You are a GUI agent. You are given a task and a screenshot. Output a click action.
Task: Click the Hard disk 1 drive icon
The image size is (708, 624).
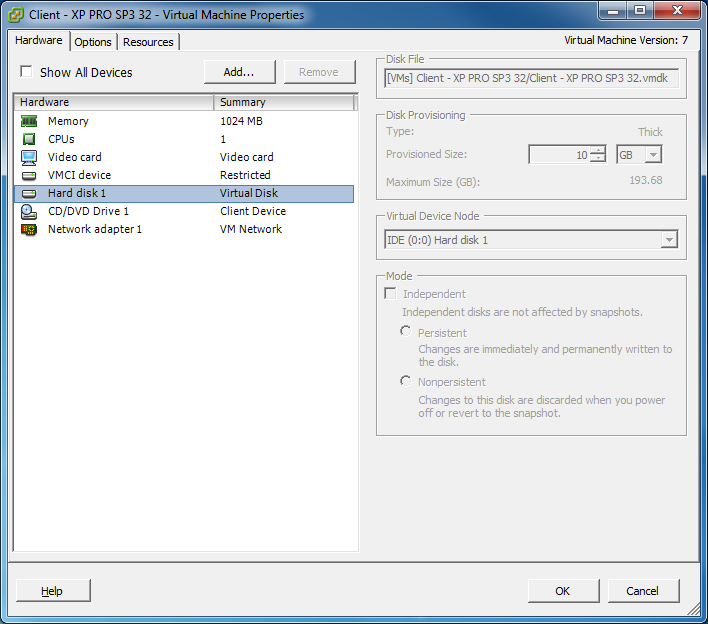tap(29, 193)
